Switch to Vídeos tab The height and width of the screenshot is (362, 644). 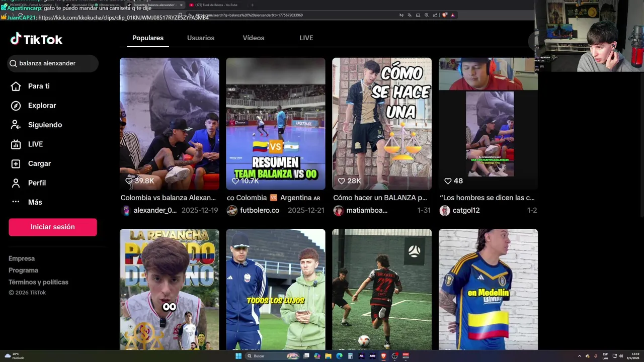[x=254, y=38]
